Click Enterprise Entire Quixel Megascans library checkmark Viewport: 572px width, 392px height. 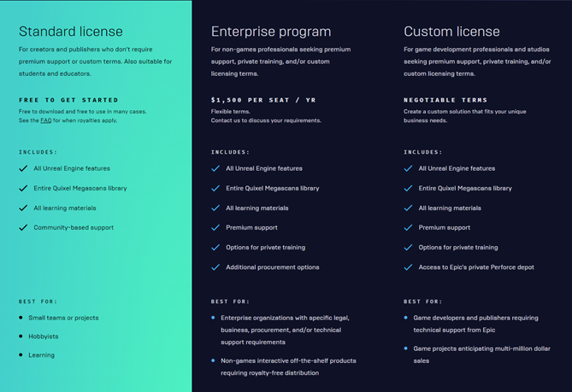(x=215, y=189)
